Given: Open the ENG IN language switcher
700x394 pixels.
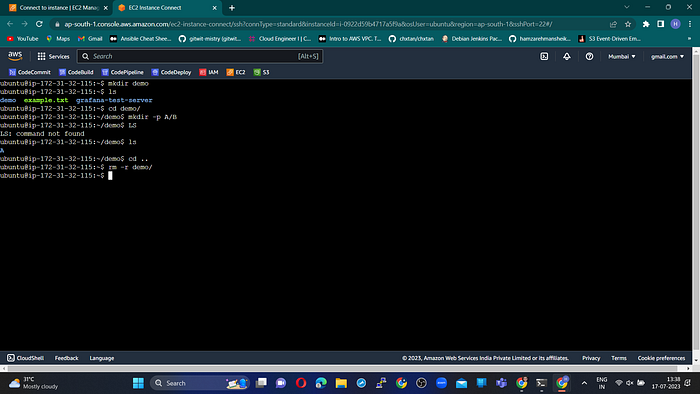Looking at the screenshot, I should coord(602,383).
